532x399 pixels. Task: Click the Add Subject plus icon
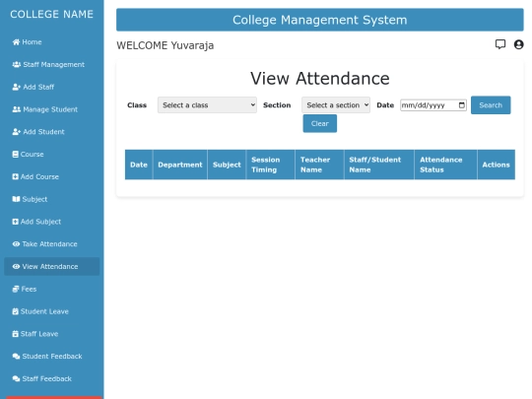[x=15, y=222]
